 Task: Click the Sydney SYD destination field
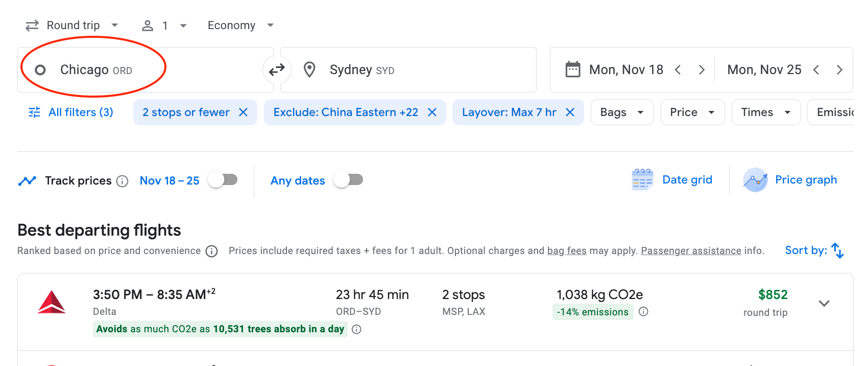point(408,70)
